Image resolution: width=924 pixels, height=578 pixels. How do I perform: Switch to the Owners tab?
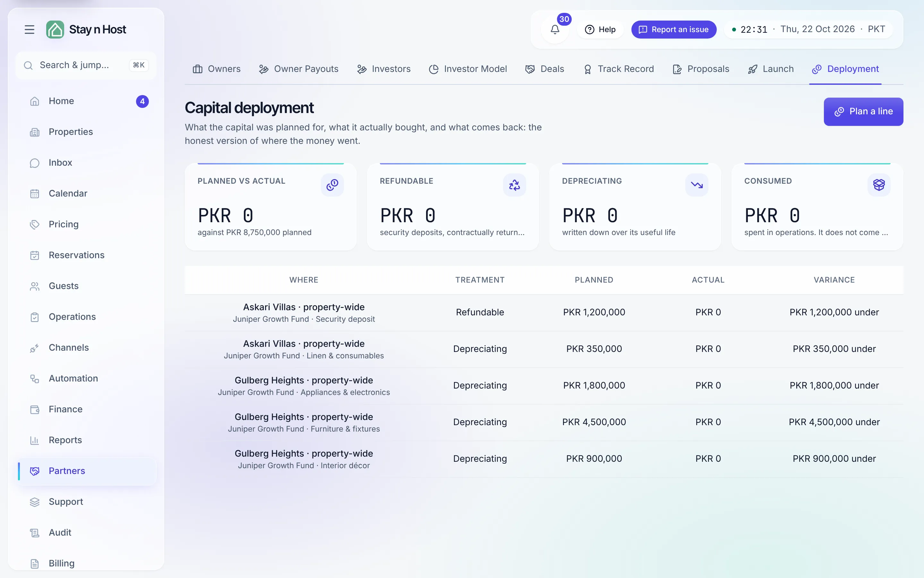coord(217,69)
